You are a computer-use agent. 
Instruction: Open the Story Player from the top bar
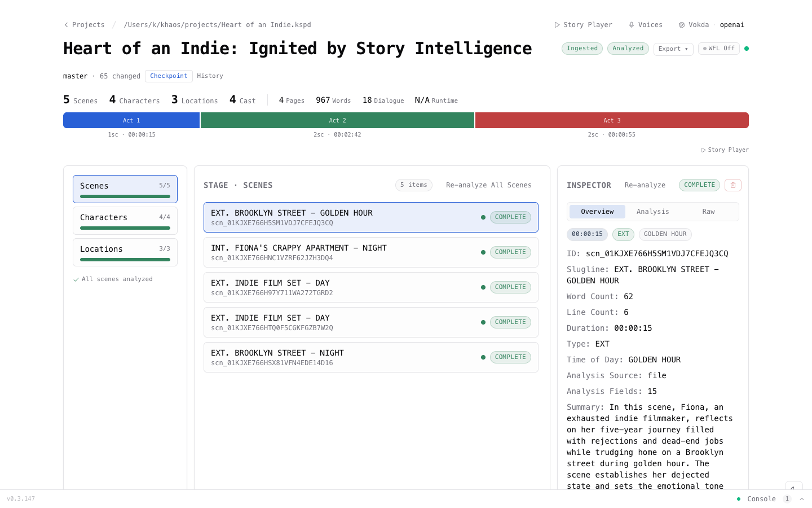(583, 24)
